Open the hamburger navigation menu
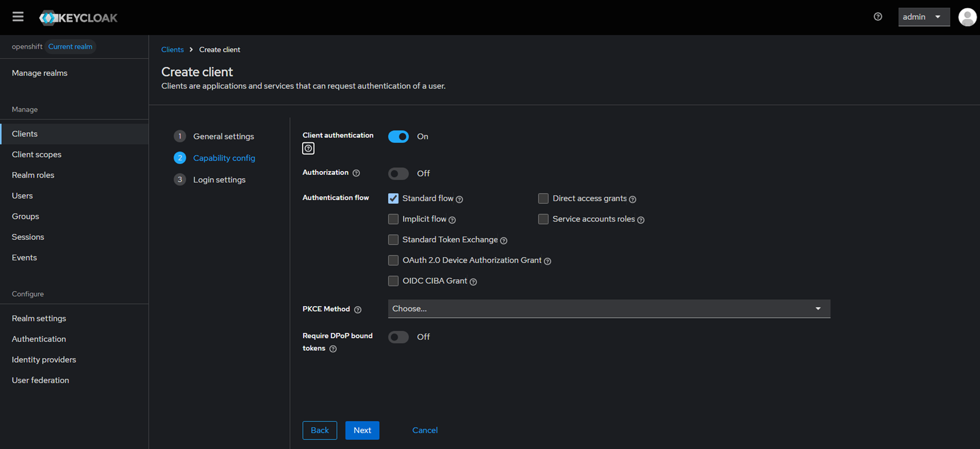This screenshot has height=449, width=980. pyautogui.click(x=18, y=17)
